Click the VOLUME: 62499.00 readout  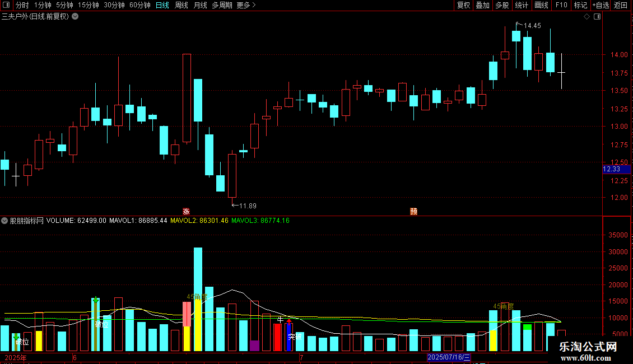tap(76, 221)
